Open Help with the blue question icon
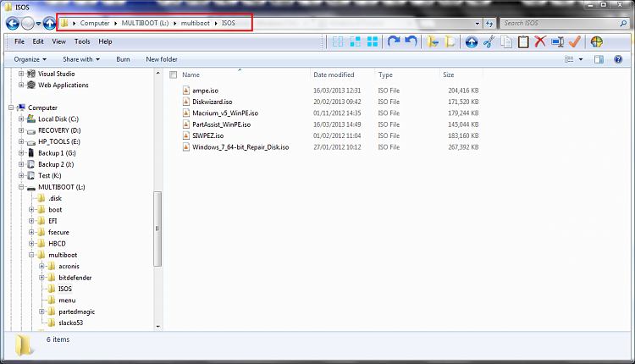635x364 pixels. tap(618, 59)
